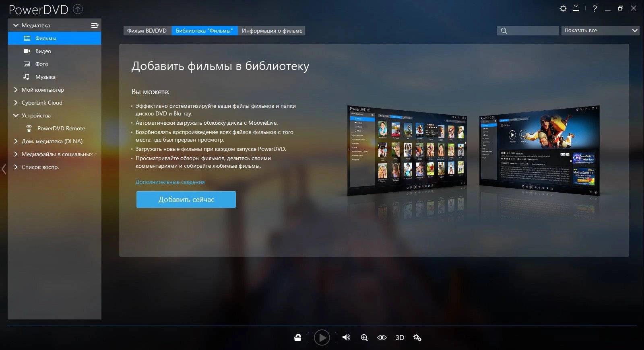The image size is (644, 350).
Task: Open the Показать все dropdown
Action: click(x=600, y=31)
